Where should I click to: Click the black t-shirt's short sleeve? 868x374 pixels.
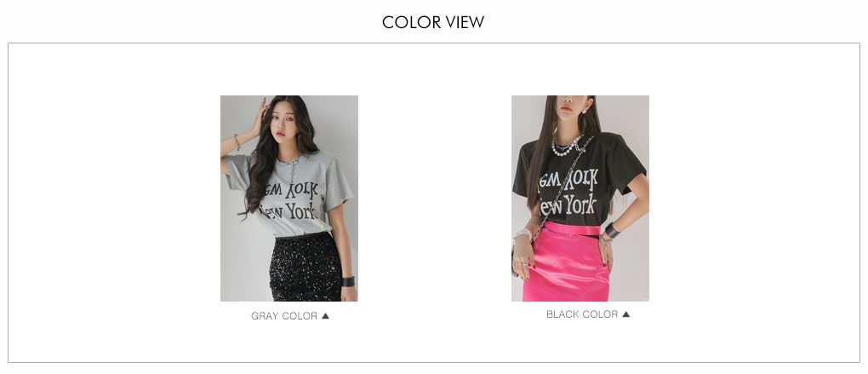[x=630, y=166]
